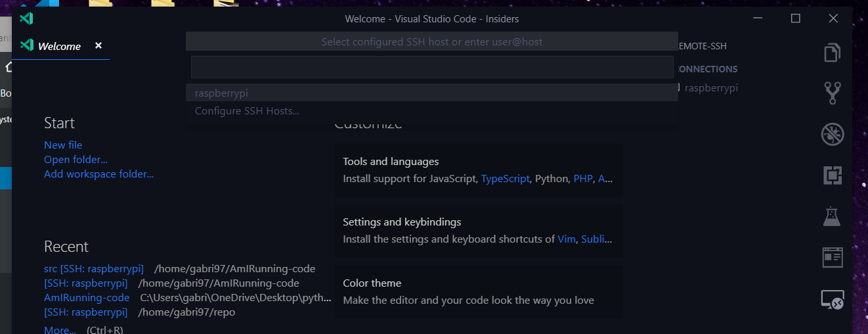Screen dimensions: 868x334
Task: Click Add workspace folder... link
Action: [98, 174]
